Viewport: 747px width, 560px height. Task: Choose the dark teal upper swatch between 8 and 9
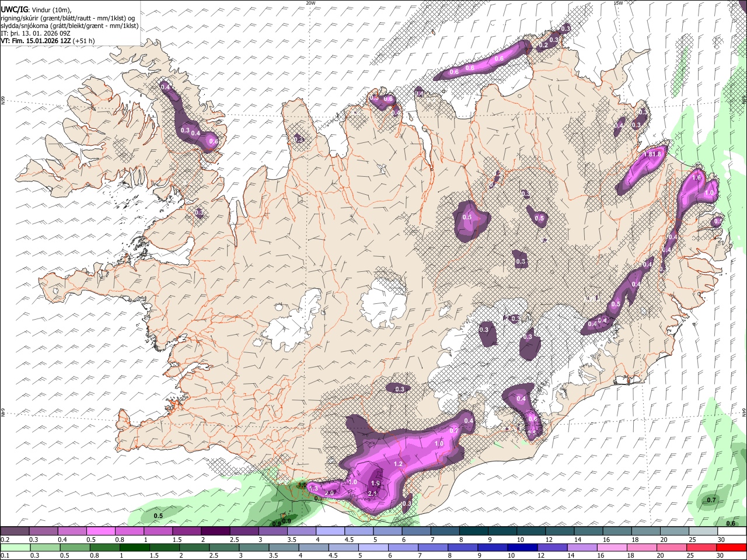474,531
